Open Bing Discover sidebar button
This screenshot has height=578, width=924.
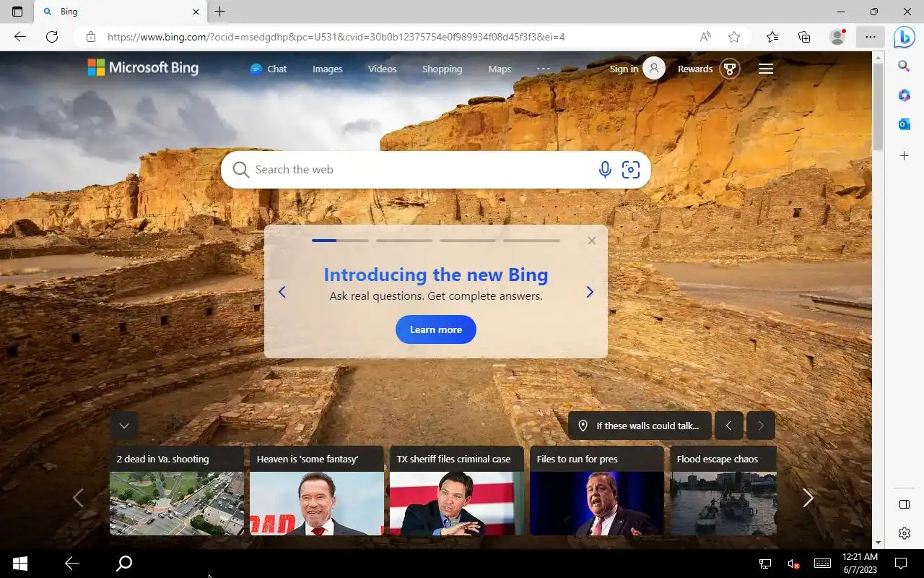point(904,37)
